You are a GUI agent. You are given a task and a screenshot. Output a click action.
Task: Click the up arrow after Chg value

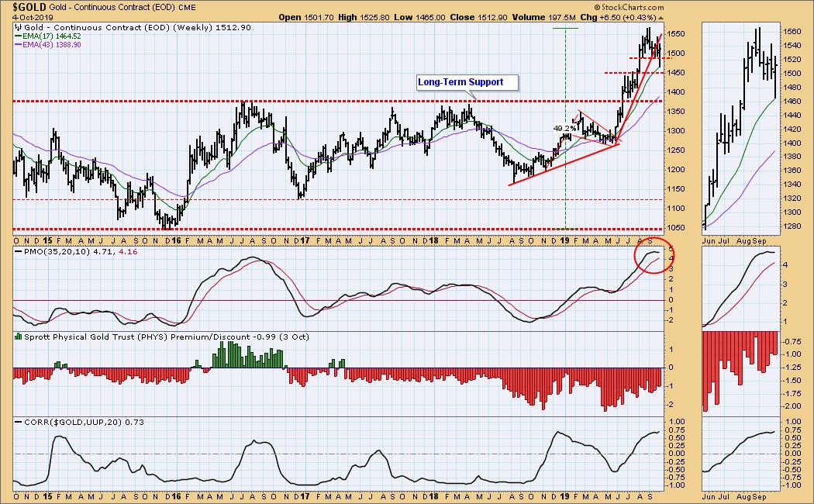pyautogui.click(x=662, y=17)
